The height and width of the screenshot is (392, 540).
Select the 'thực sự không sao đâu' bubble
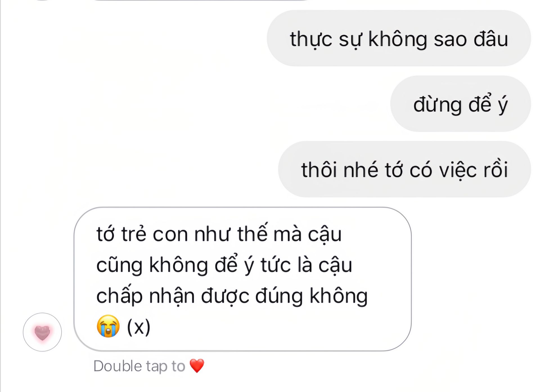(399, 38)
